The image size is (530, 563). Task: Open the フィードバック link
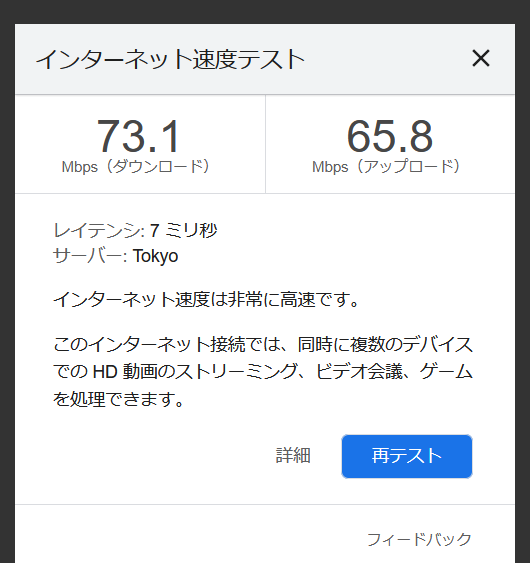point(419,540)
